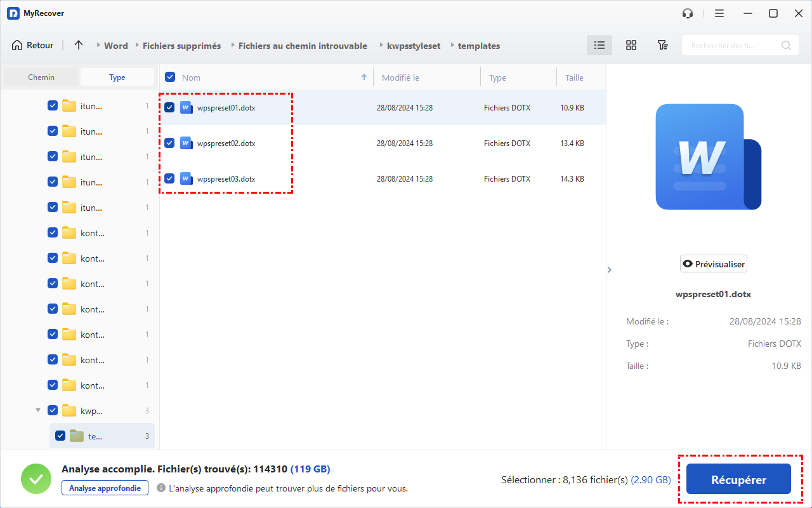Open the Prévisualiser preview button

714,264
